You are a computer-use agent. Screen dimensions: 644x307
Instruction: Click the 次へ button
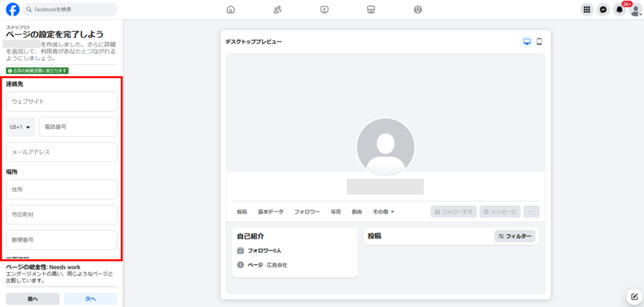click(91, 299)
